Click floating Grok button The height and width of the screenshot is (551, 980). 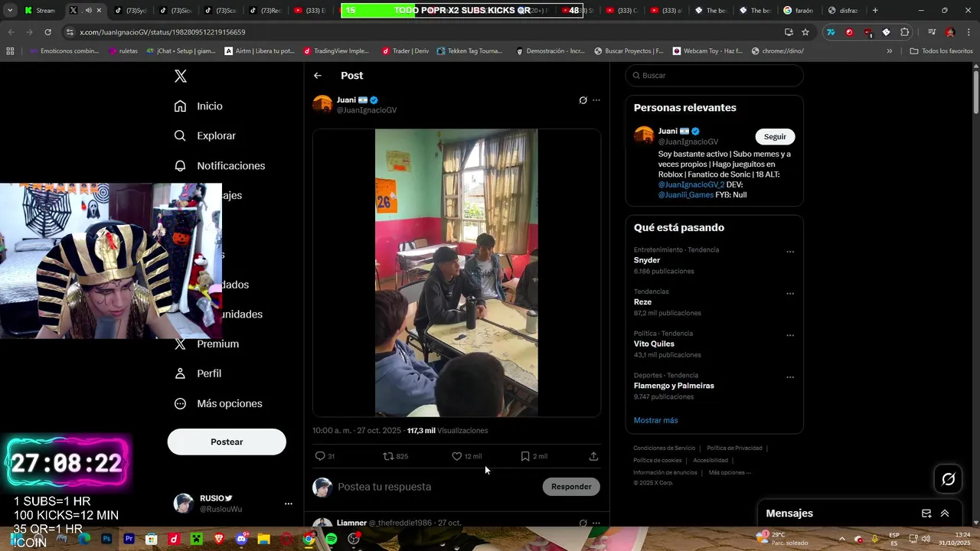click(x=949, y=479)
